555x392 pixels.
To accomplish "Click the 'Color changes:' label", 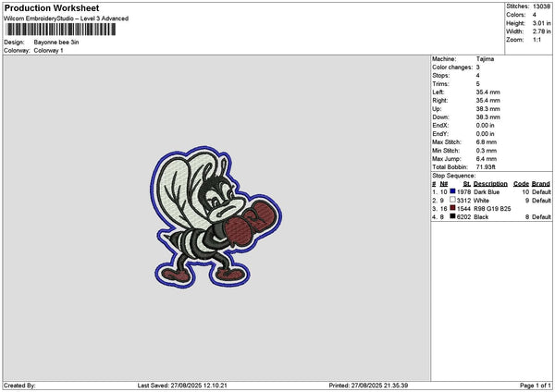I will point(452,67).
